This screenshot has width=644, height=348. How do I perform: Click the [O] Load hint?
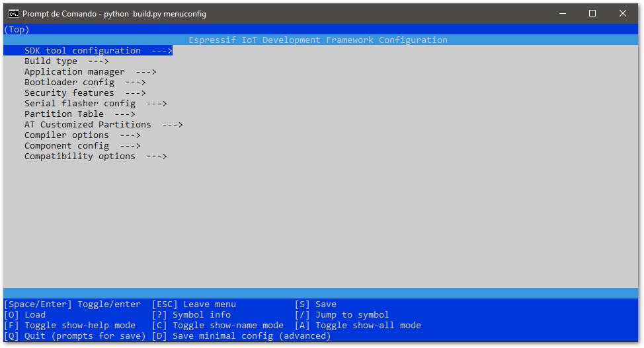24,315
